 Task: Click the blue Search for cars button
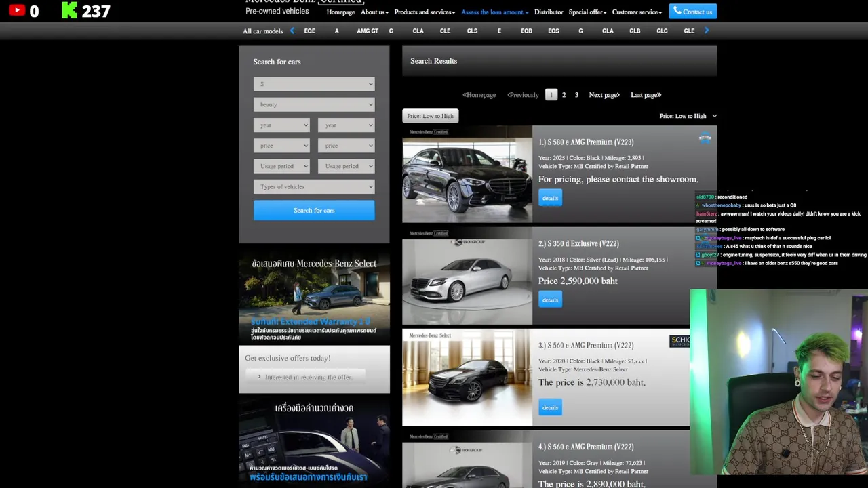[x=314, y=210]
